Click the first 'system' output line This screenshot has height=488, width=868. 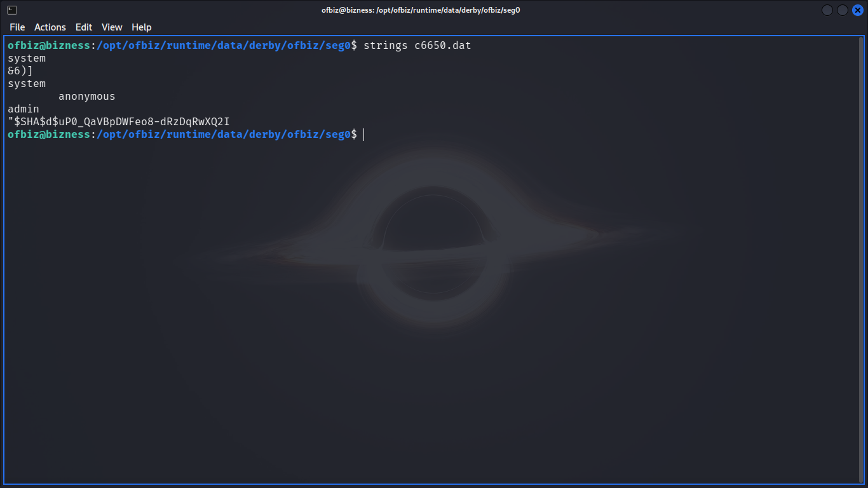(x=27, y=58)
